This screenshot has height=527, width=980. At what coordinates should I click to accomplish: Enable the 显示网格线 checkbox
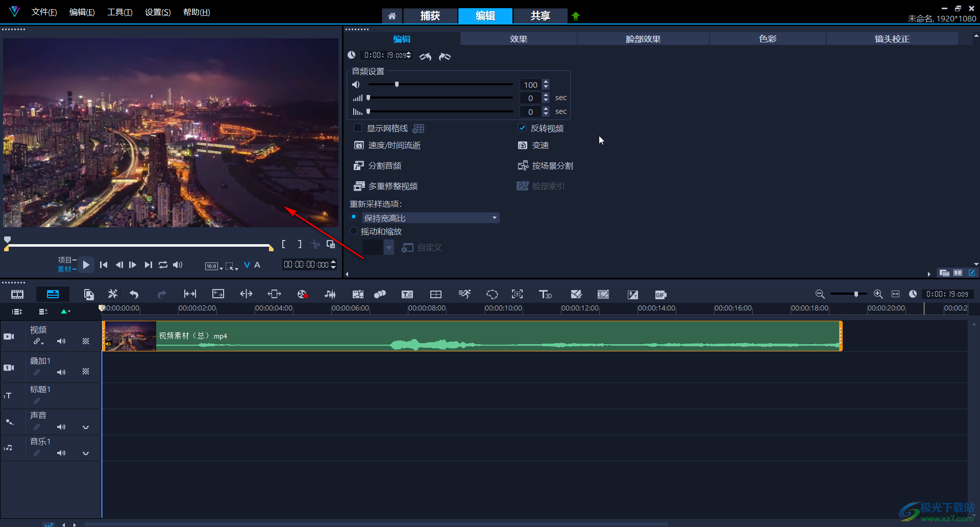pyautogui.click(x=358, y=128)
